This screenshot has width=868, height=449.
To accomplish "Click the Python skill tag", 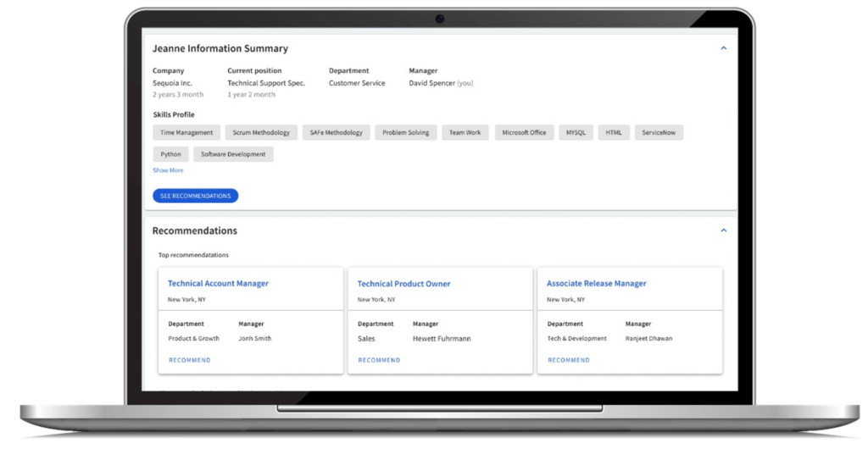I will coord(170,154).
